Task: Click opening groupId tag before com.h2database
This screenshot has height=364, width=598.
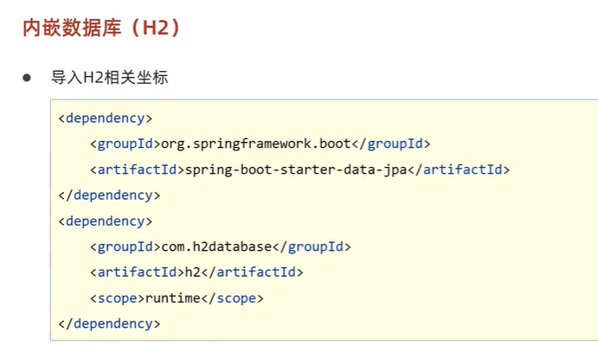Action: pyautogui.click(x=125, y=246)
